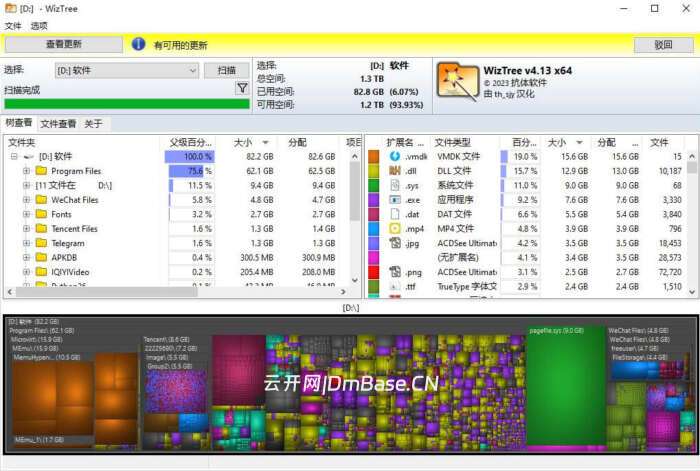Switch to the 关于 tab
700x471 pixels.
tap(93, 124)
